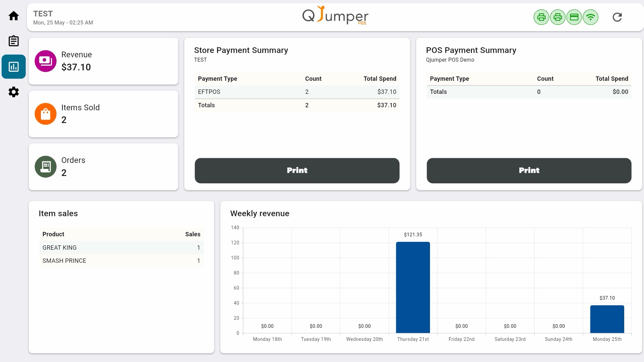Click the Store summary Totals row label

pos(206,105)
